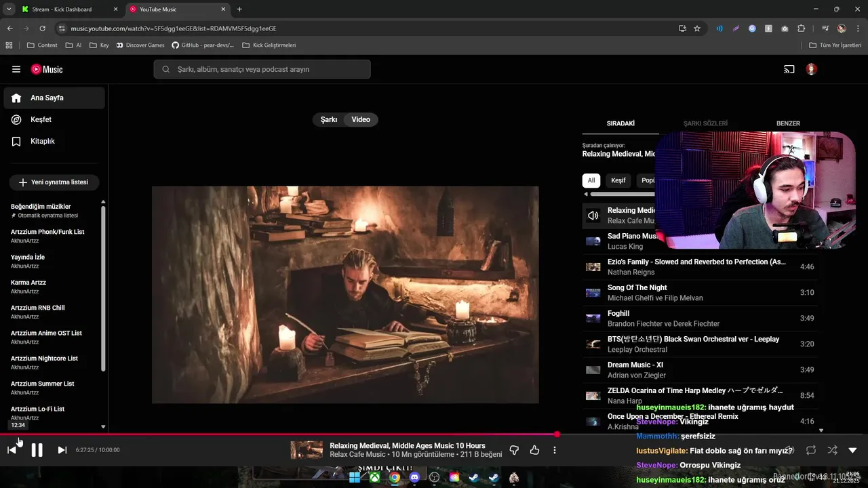868x488 pixels.
Task: Switch player to Video mode
Action: pyautogui.click(x=361, y=119)
